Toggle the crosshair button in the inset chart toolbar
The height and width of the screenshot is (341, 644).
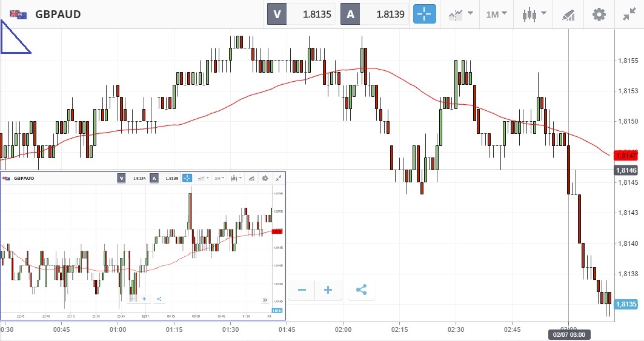tap(187, 178)
